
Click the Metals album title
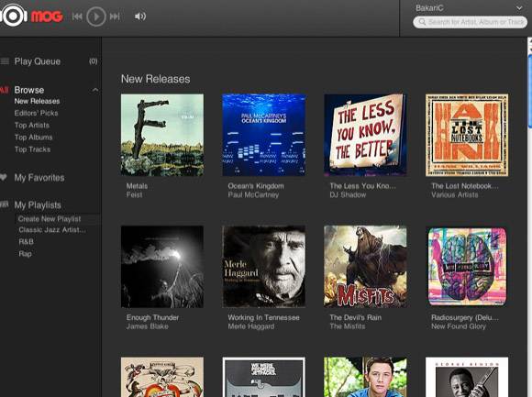coord(137,186)
